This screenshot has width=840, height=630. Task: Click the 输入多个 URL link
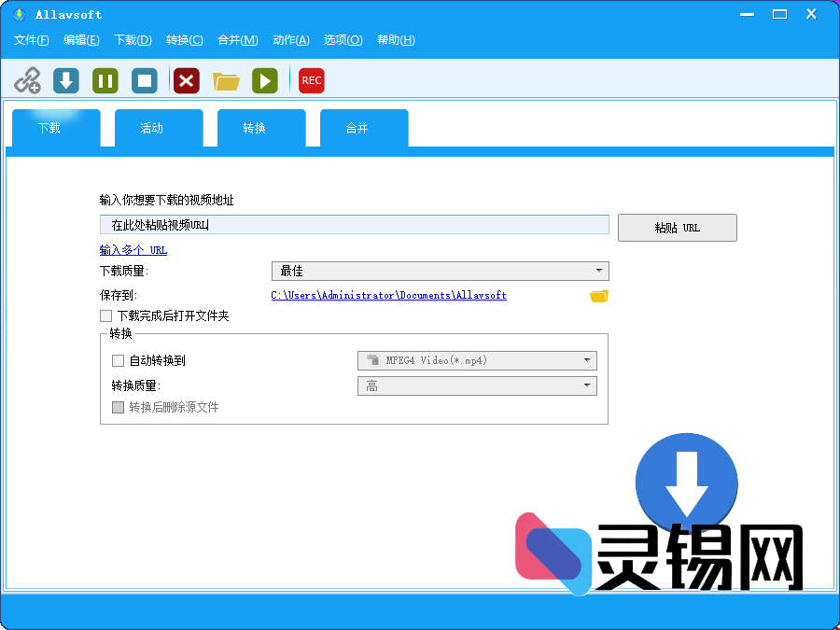(133, 249)
